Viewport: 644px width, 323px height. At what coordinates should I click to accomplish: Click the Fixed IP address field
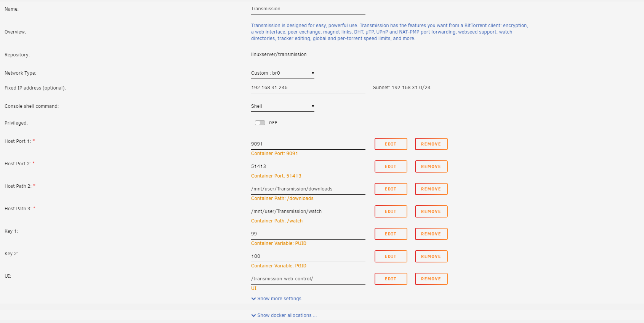click(x=308, y=88)
